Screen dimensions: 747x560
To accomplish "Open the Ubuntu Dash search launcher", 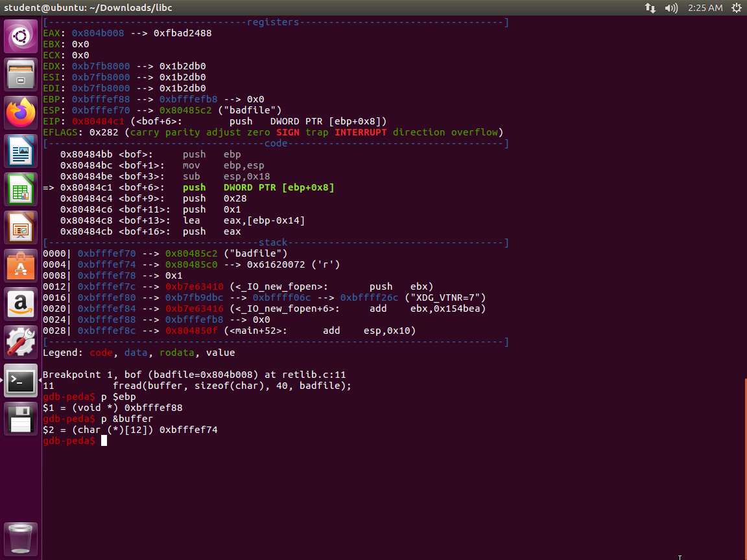I will (x=21, y=36).
